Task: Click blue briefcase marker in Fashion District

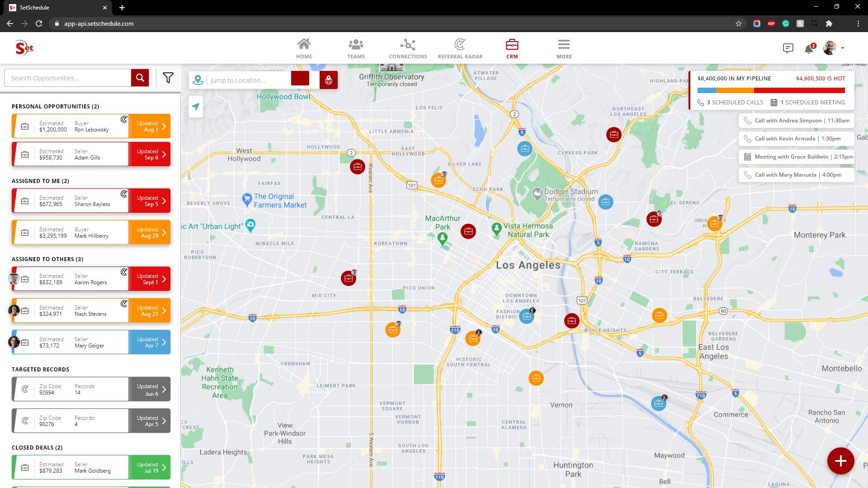Action: [527, 316]
